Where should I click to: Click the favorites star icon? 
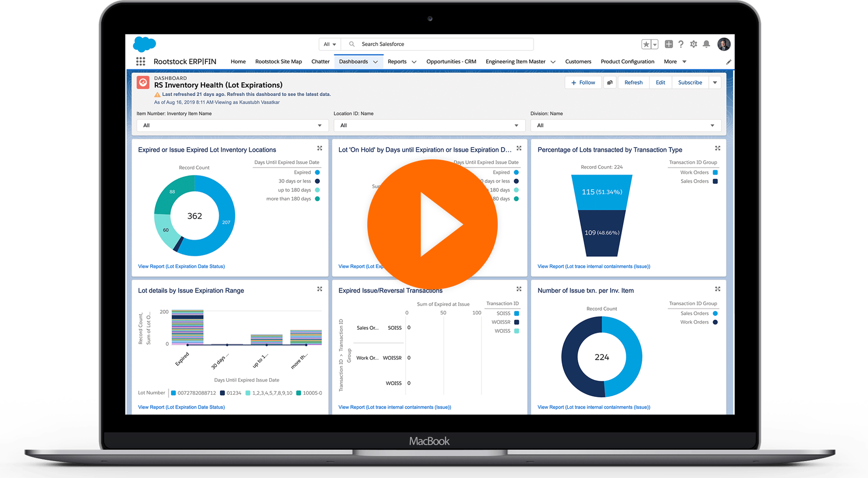point(645,44)
